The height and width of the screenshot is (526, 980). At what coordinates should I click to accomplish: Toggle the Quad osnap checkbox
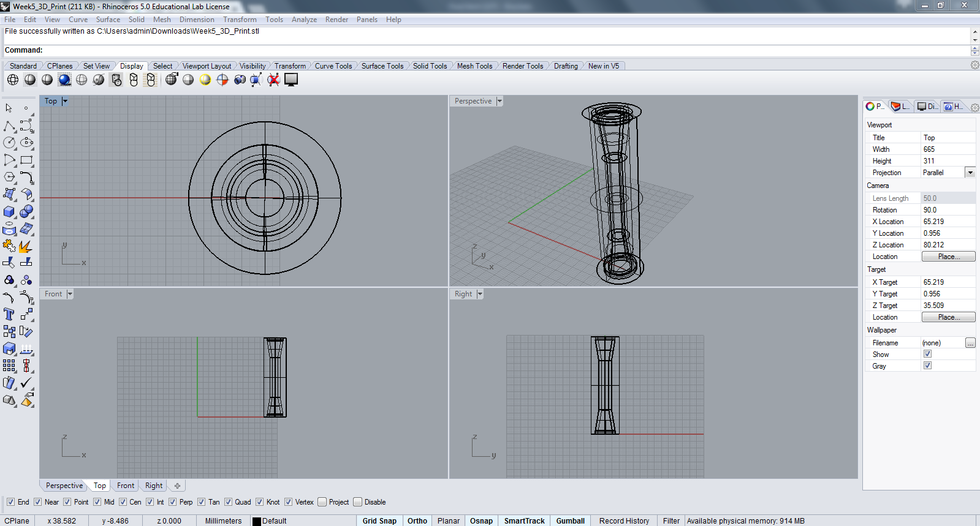[228, 502]
